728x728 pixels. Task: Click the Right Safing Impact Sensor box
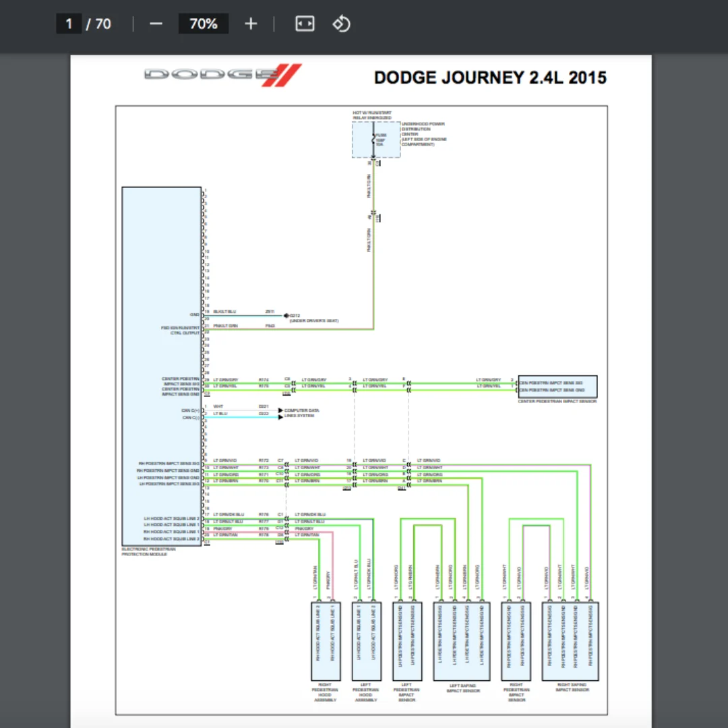coord(570,641)
